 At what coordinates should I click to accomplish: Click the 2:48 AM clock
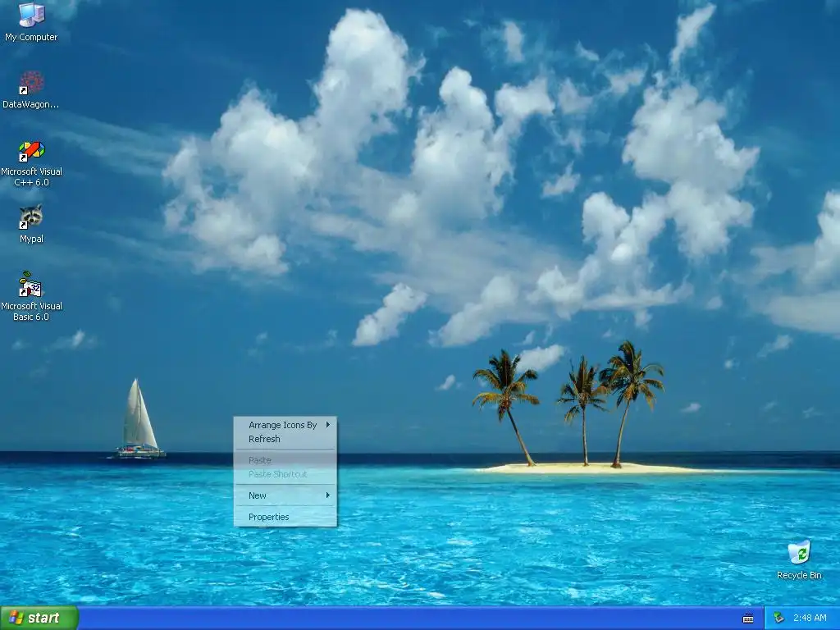pos(810,618)
